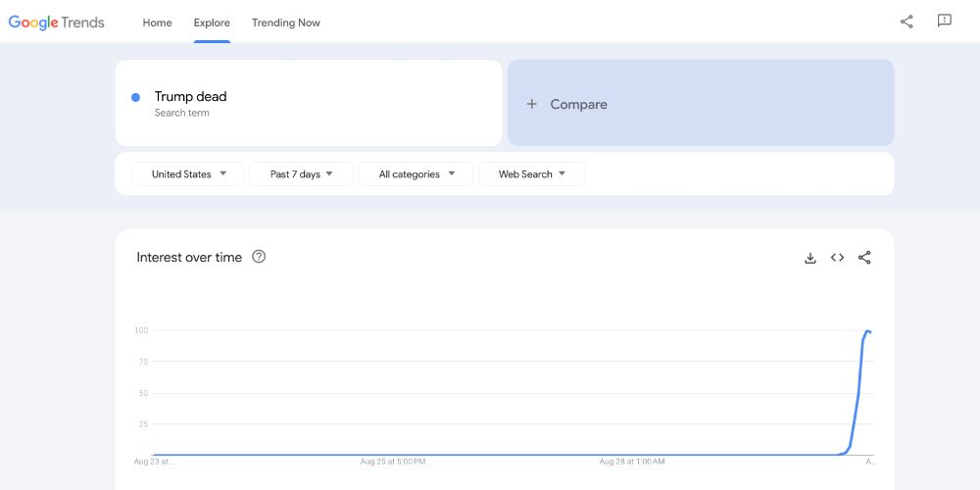Click the 'Interest over time' heading

pyautogui.click(x=189, y=257)
